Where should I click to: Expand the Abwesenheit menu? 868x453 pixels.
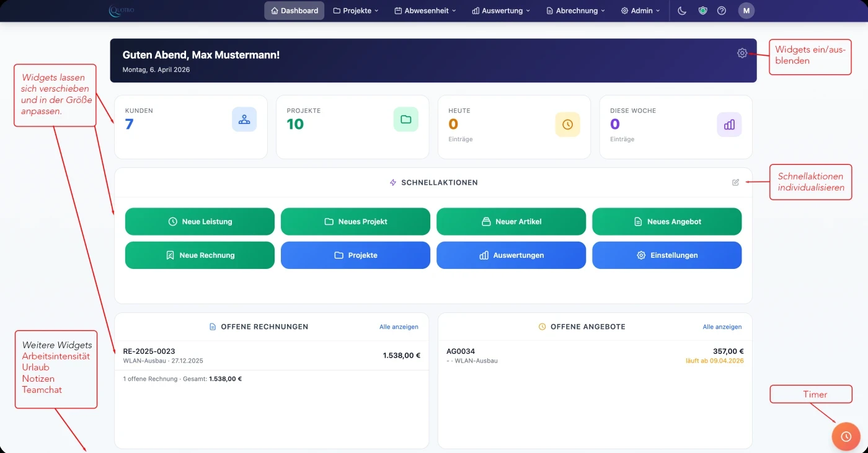(425, 11)
